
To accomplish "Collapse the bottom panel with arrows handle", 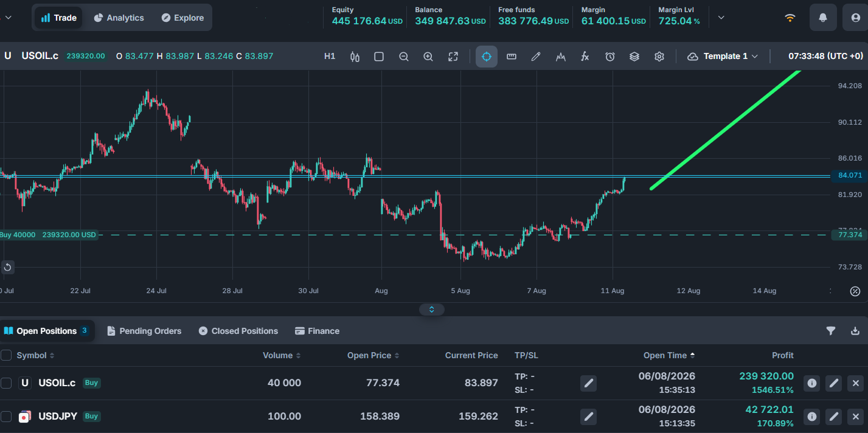I will pos(432,310).
